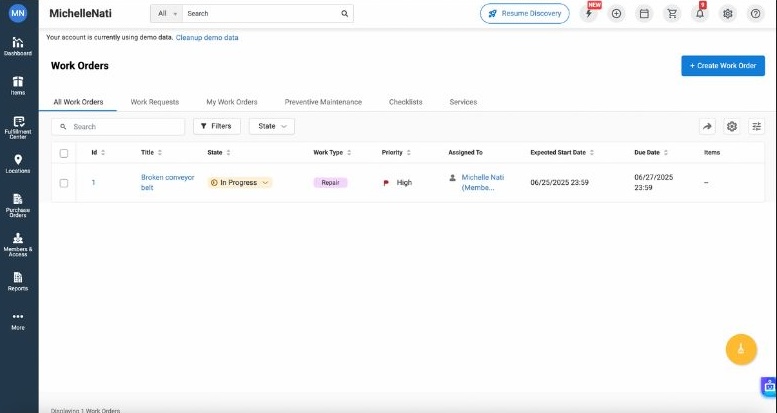Open the chat bot widget icon

coord(769,386)
